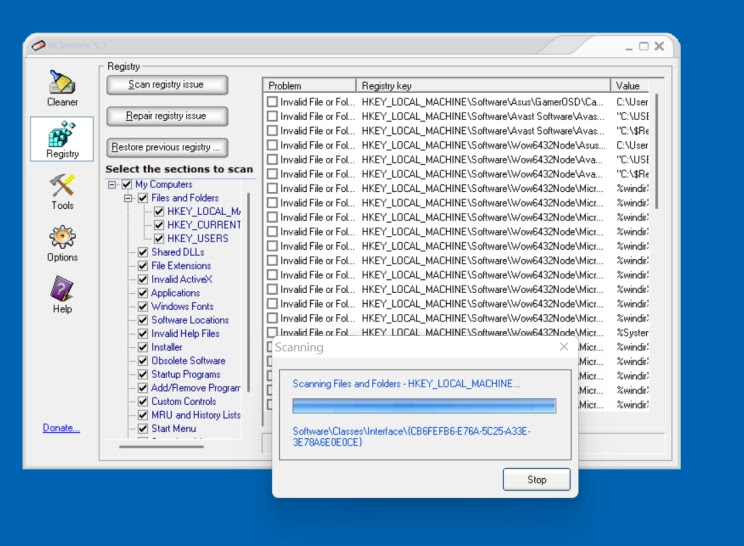Open the Donate link
The width and height of the screenshot is (744, 546).
pyautogui.click(x=61, y=428)
